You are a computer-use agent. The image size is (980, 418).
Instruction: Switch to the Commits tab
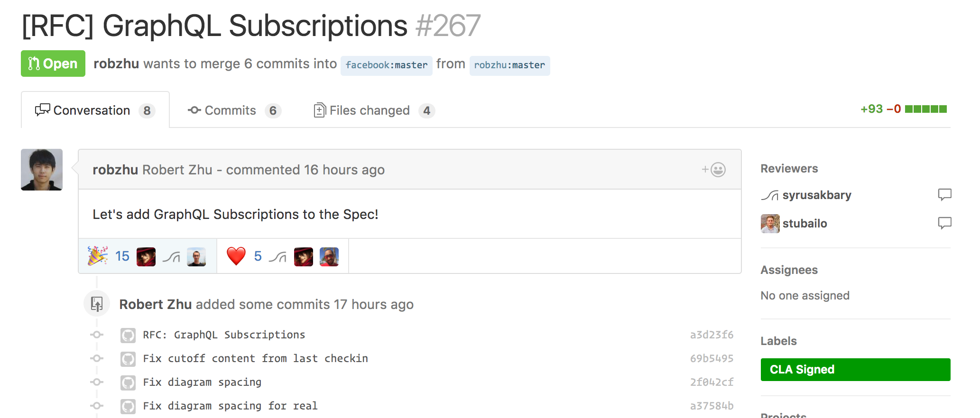click(234, 110)
